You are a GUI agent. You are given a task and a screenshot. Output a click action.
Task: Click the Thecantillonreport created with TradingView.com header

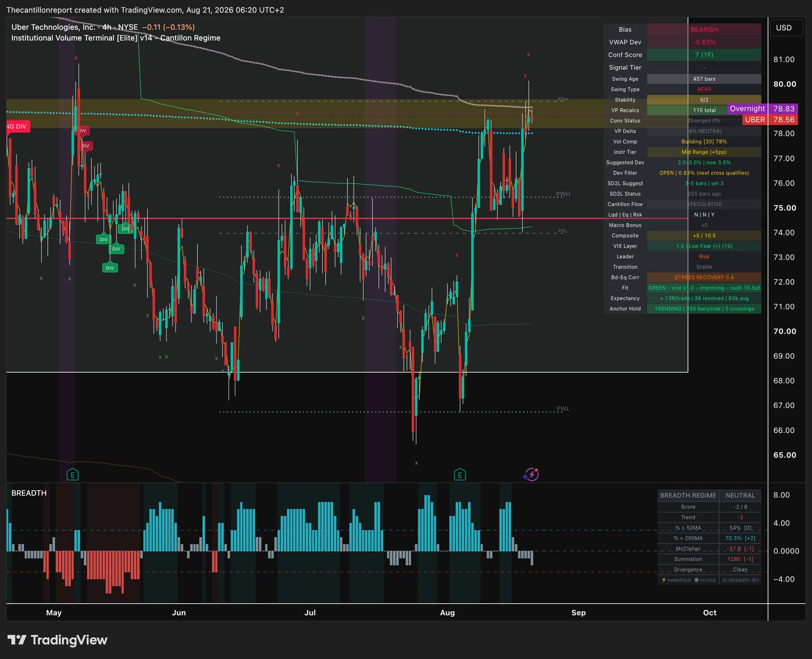click(x=145, y=10)
